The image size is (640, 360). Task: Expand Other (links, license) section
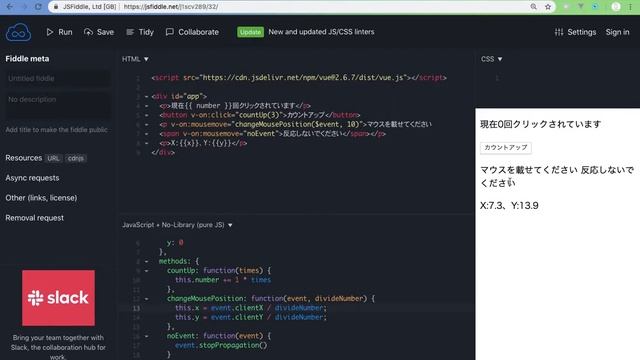41,198
